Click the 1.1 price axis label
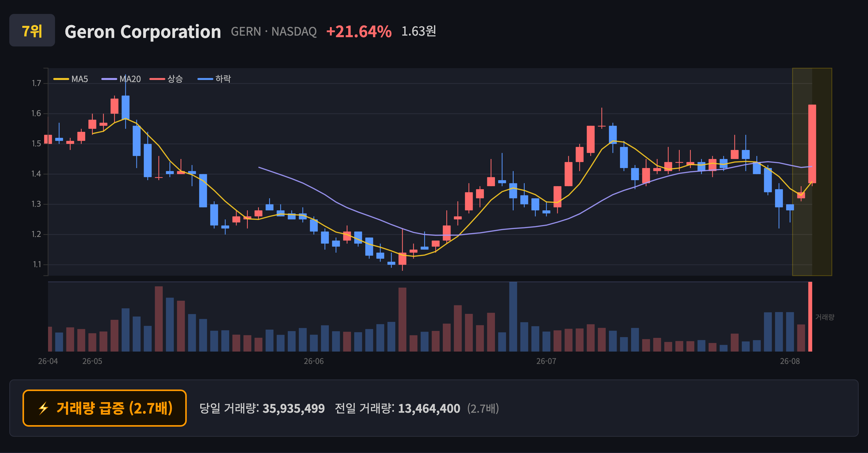The height and width of the screenshot is (453, 868). click(37, 265)
